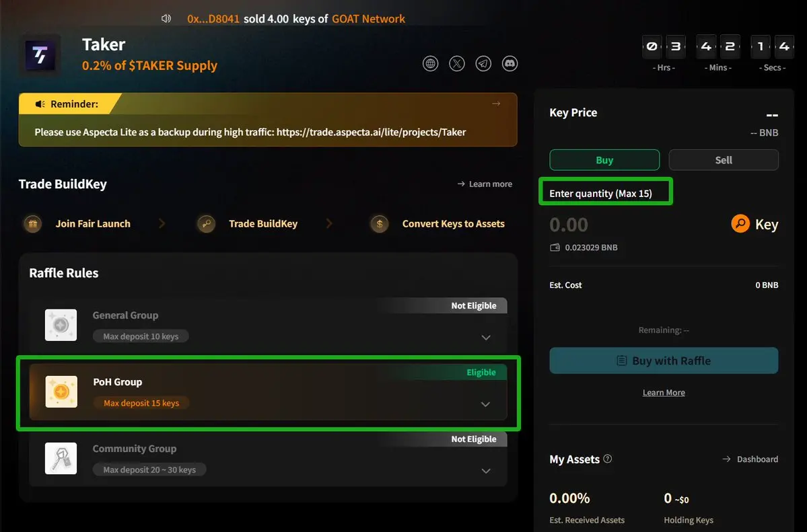Click the Community Group keys icon
The height and width of the screenshot is (532, 807).
tap(61, 459)
